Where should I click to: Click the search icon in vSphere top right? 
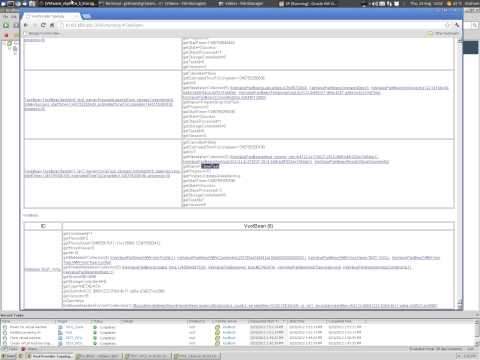pyautogui.click(x=475, y=25)
